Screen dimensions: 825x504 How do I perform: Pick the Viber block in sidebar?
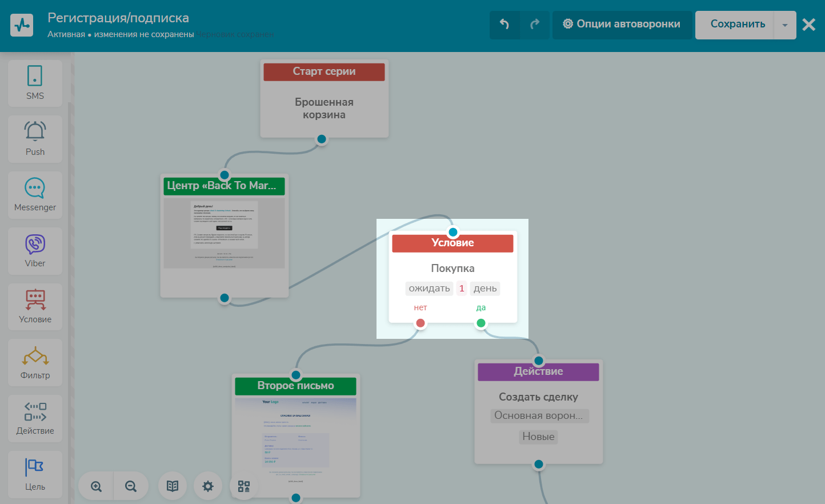pyautogui.click(x=35, y=251)
